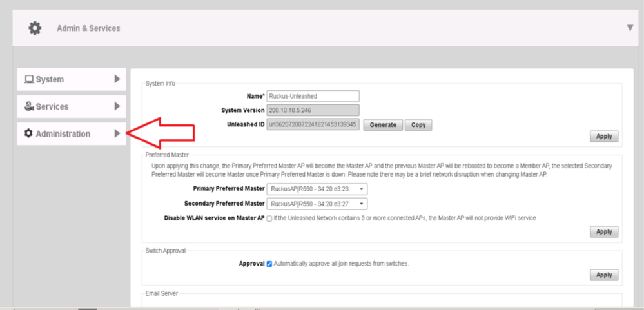The image size is (644, 310).
Task: Apply the Preferred Master settings
Action: click(x=603, y=232)
